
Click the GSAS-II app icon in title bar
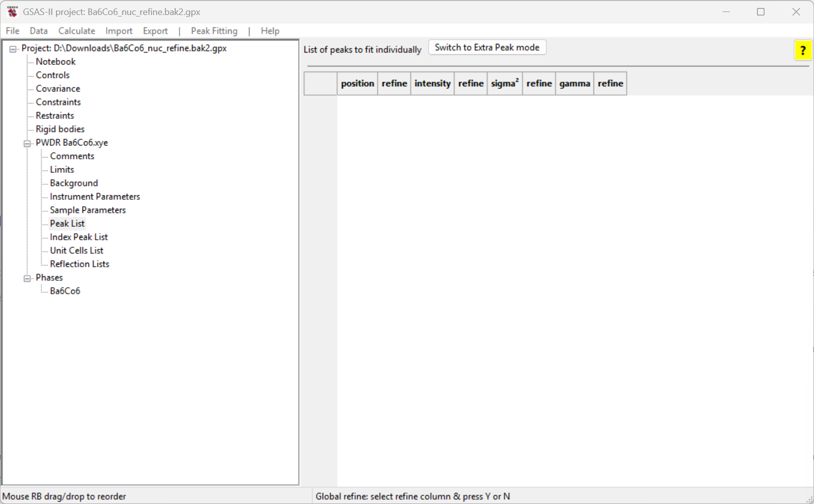click(x=12, y=11)
